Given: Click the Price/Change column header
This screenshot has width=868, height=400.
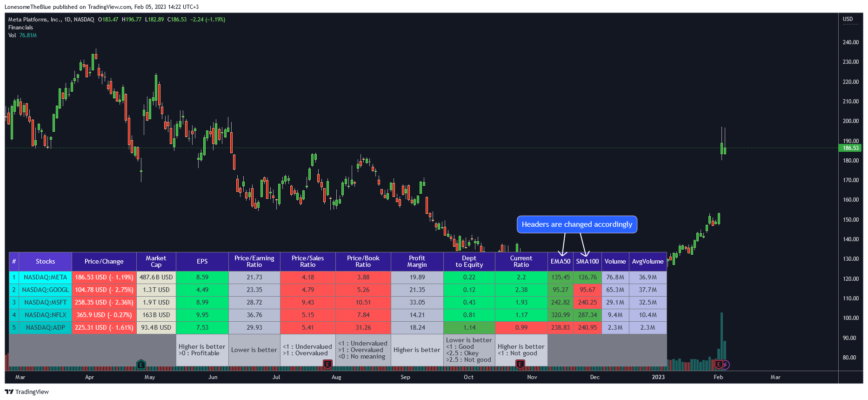Looking at the screenshot, I should click(104, 262).
